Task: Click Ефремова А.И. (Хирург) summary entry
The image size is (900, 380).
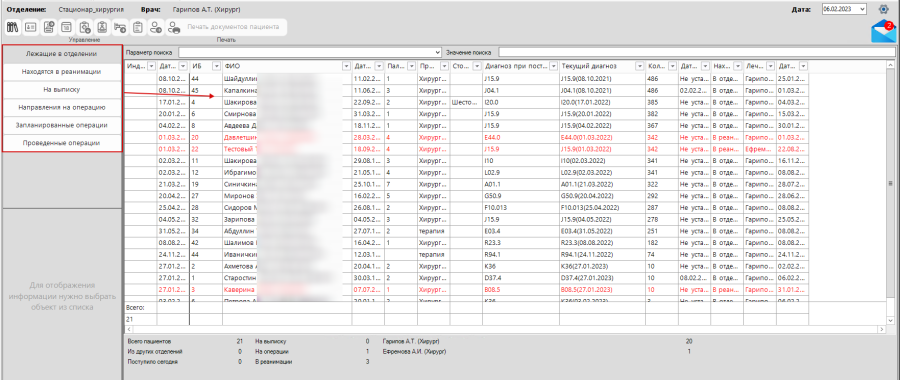Action: point(413,352)
